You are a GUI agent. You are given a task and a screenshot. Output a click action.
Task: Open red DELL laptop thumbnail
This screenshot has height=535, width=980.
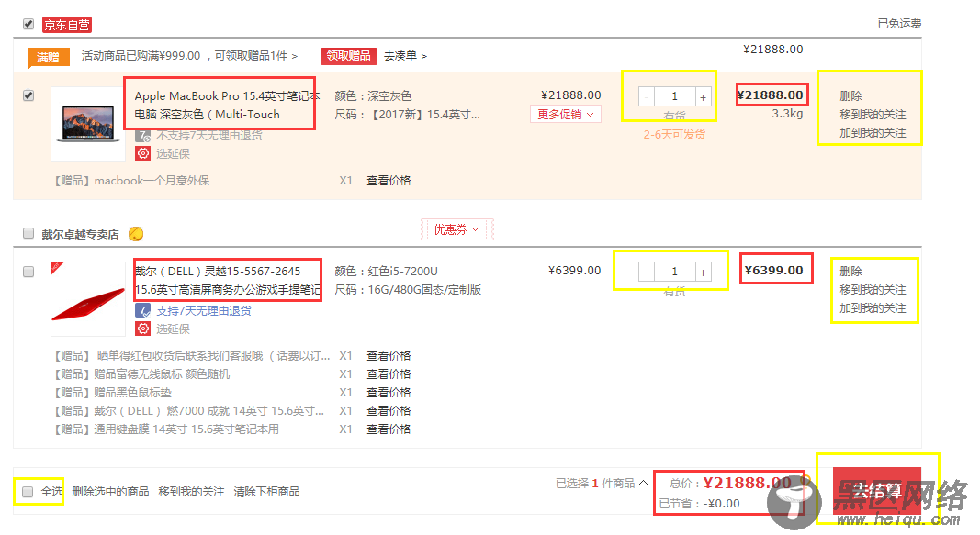(88, 299)
